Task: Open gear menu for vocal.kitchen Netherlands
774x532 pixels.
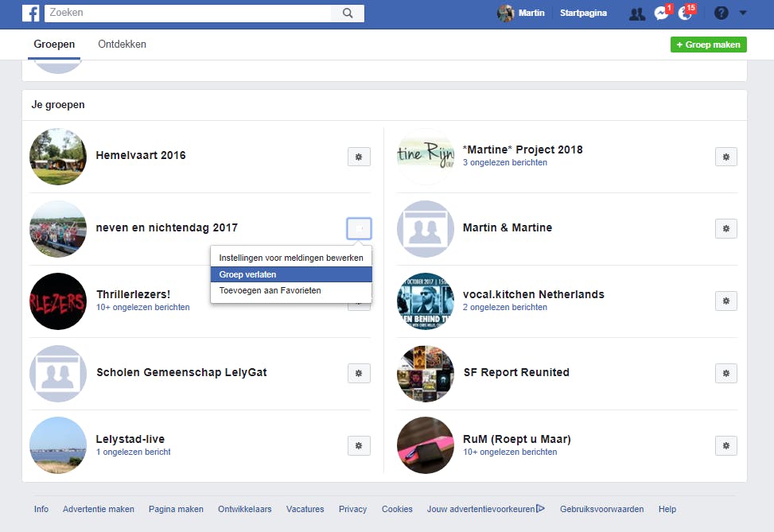Action: coord(726,301)
